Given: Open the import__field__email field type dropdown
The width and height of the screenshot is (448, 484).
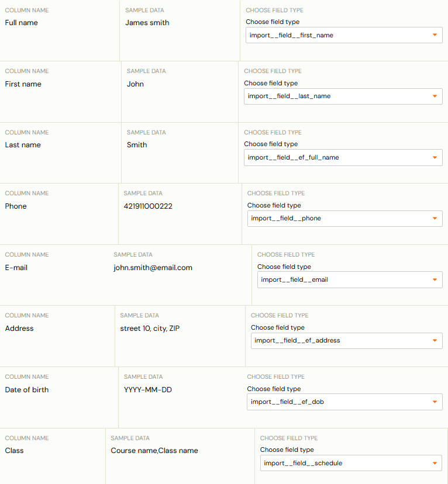Looking at the screenshot, I should [x=350, y=279].
